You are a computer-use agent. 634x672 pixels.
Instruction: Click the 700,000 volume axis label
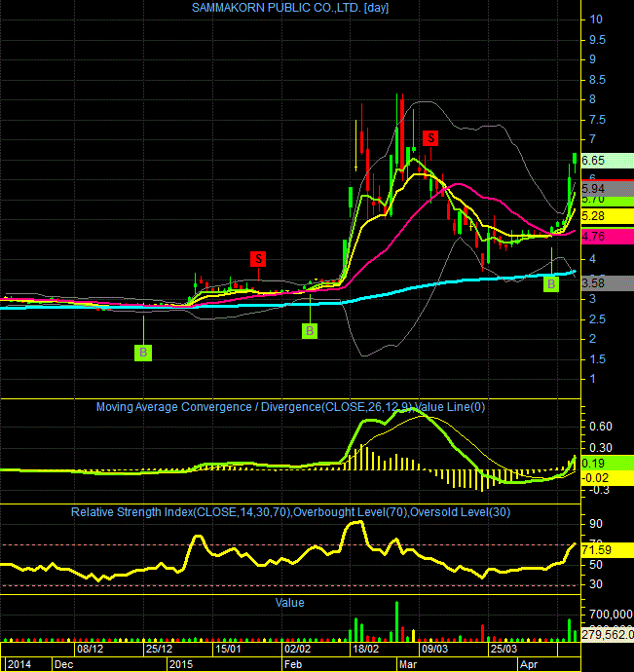(x=611, y=615)
